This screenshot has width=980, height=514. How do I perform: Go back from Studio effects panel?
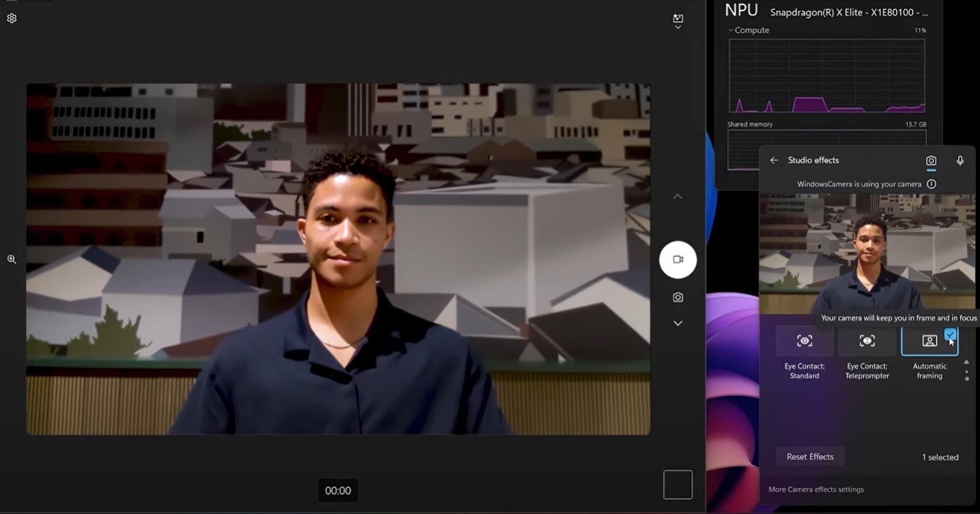click(774, 160)
